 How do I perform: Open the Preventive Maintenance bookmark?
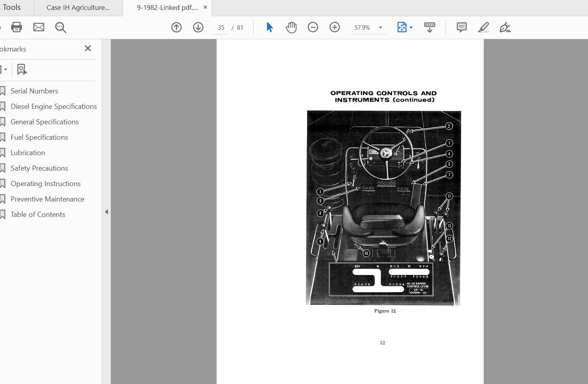pyautogui.click(x=47, y=199)
